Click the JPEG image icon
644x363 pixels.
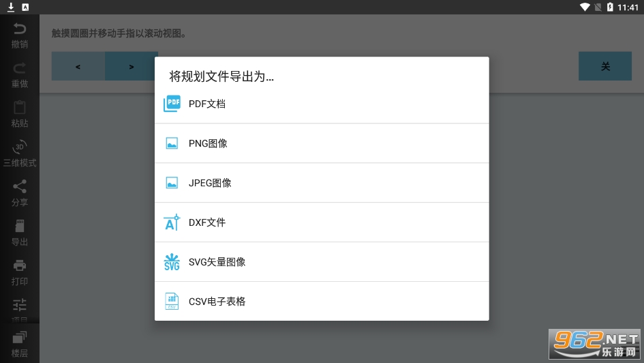[x=172, y=183]
